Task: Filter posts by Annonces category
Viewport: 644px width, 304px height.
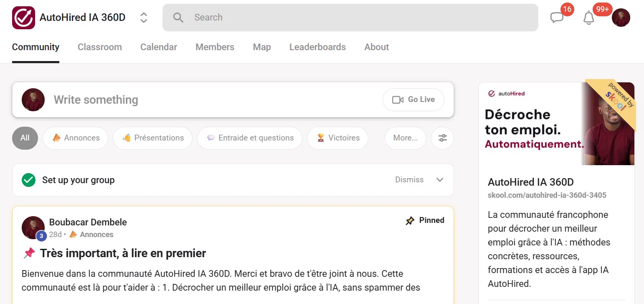Action: point(76,138)
